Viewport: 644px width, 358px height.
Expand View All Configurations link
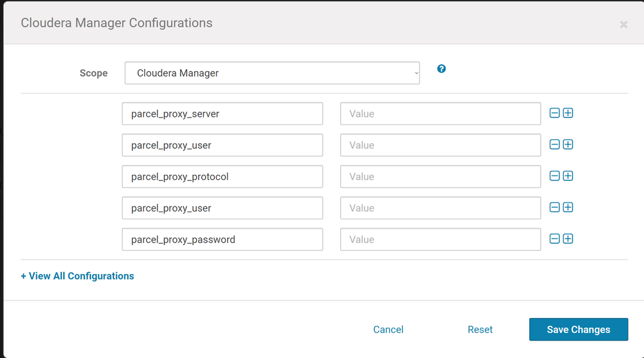(x=77, y=276)
